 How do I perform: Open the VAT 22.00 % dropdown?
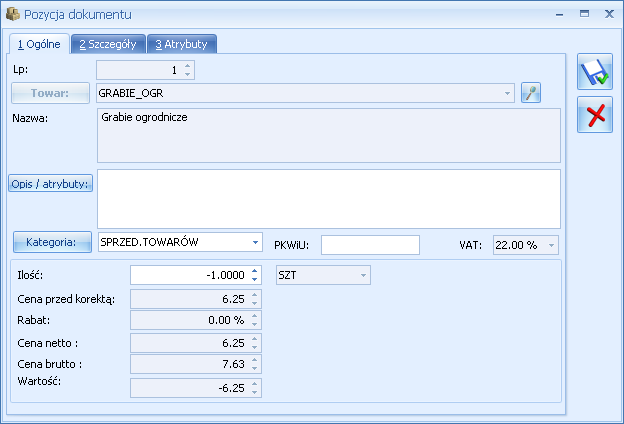pos(551,245)
